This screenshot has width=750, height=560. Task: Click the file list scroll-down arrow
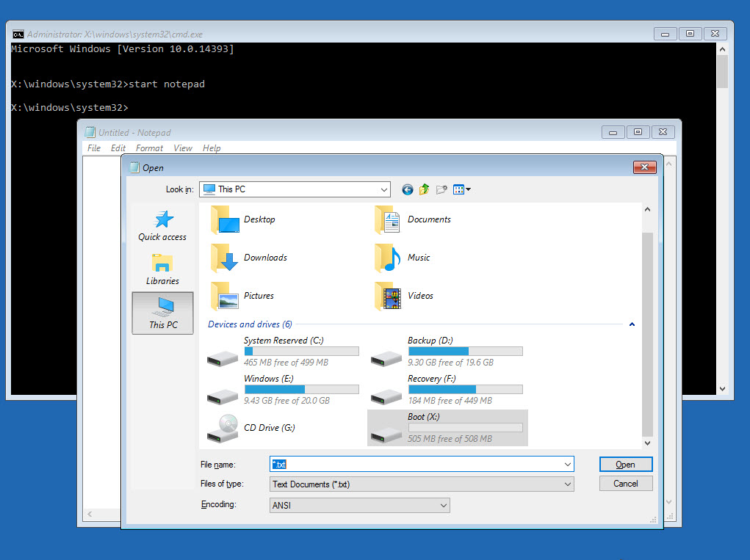[647, 443]
